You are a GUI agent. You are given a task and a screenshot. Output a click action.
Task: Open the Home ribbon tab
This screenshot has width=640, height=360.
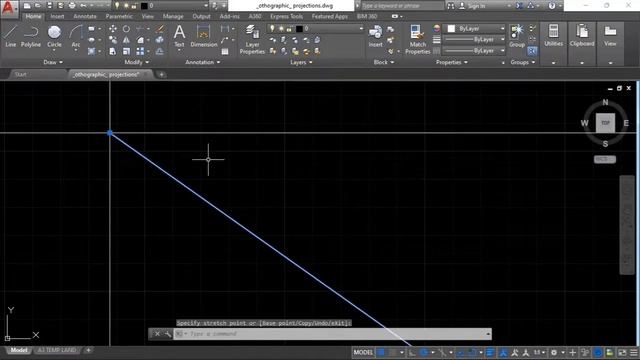click(33, 16)
